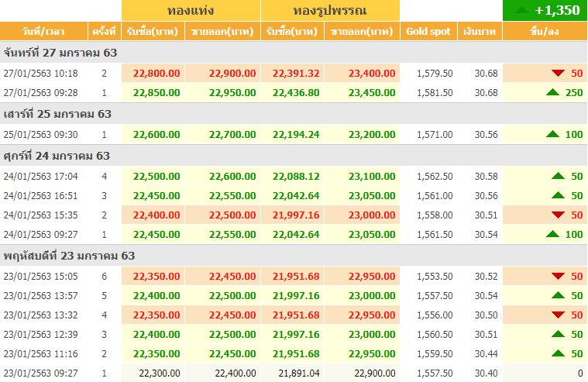Viewport: 588px width, 382px height.
Task: Click green up arrow in 24/01/2563 16:51 row
Action: [558, 194]
